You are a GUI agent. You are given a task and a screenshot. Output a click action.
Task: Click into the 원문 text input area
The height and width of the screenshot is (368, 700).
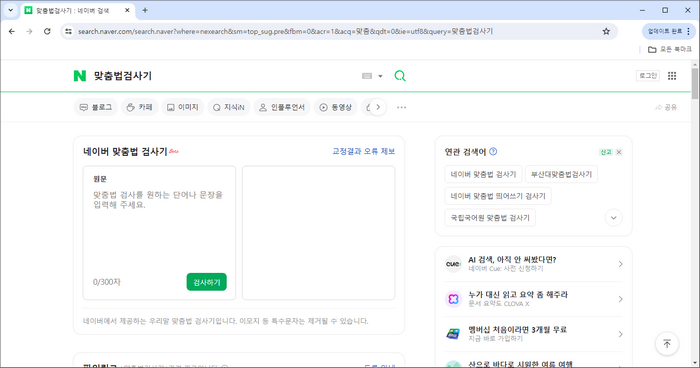[159, 228]
